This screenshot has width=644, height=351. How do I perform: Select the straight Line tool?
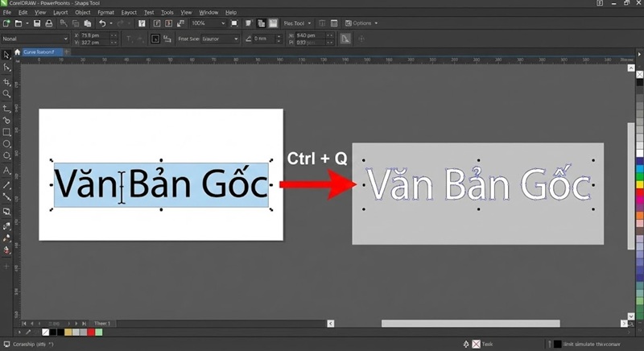tap(6, 185)
